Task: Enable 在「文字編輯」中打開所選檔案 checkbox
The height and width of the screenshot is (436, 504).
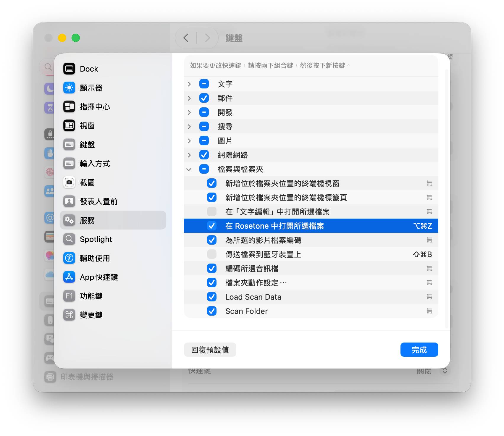Action: [212, 211]
